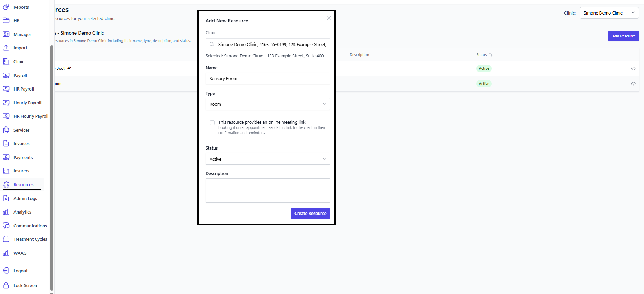Click the Logout arrow icon
The image size is (644, 294).
pos(6,271)
